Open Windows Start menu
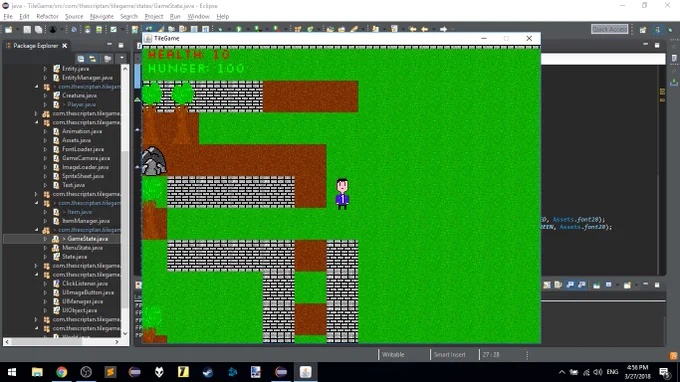This screenshot has height=382, width=680. click(12, 372)
